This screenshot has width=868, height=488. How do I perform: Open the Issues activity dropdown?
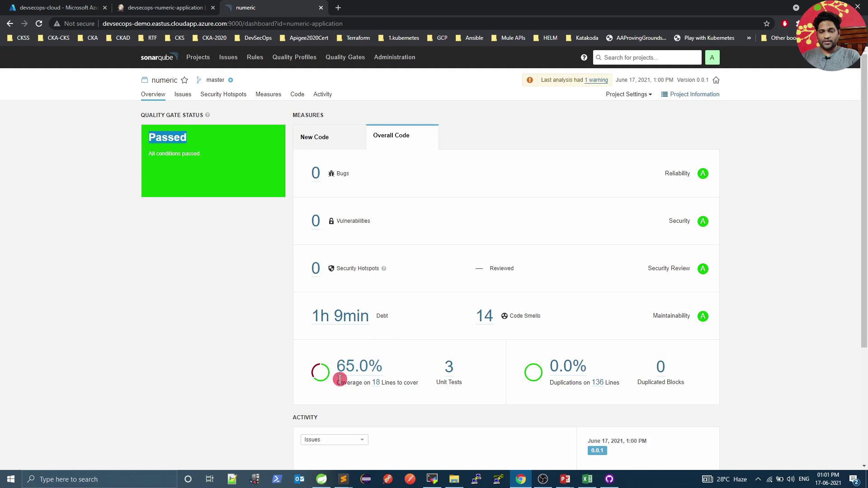(x=334, y=440)
